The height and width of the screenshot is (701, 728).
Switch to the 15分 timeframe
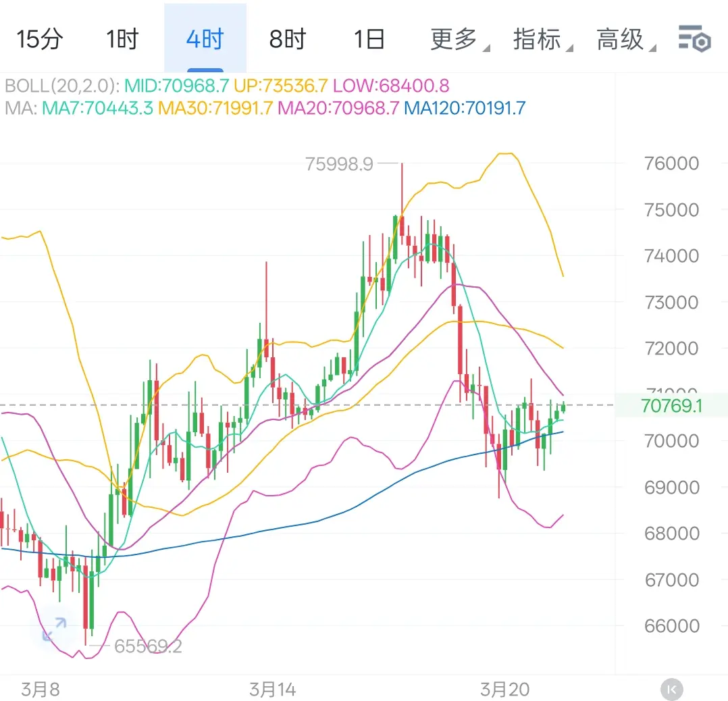(40, 39)
